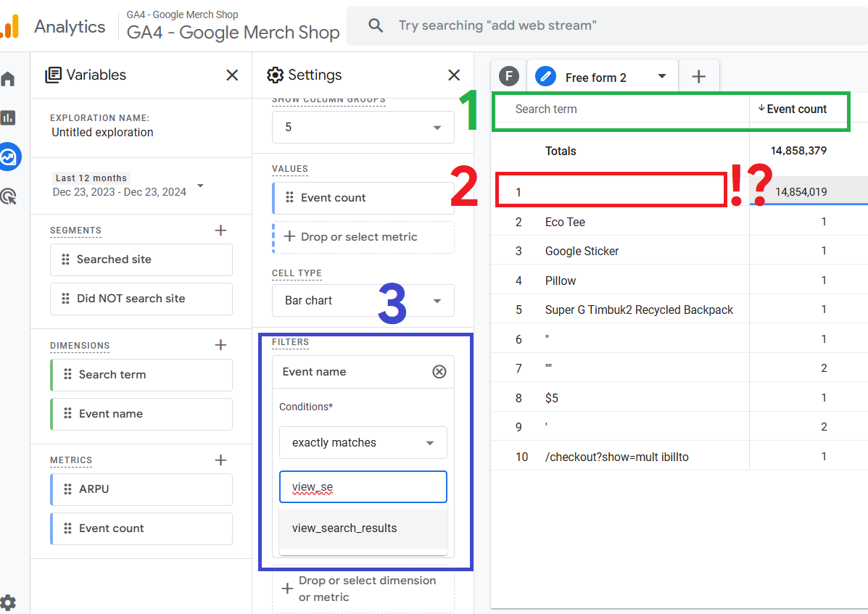868x614 pixels.
Task: Open the Cell type Bar chart dropdown
Action: pyautogui.click(x=363, y=300)
